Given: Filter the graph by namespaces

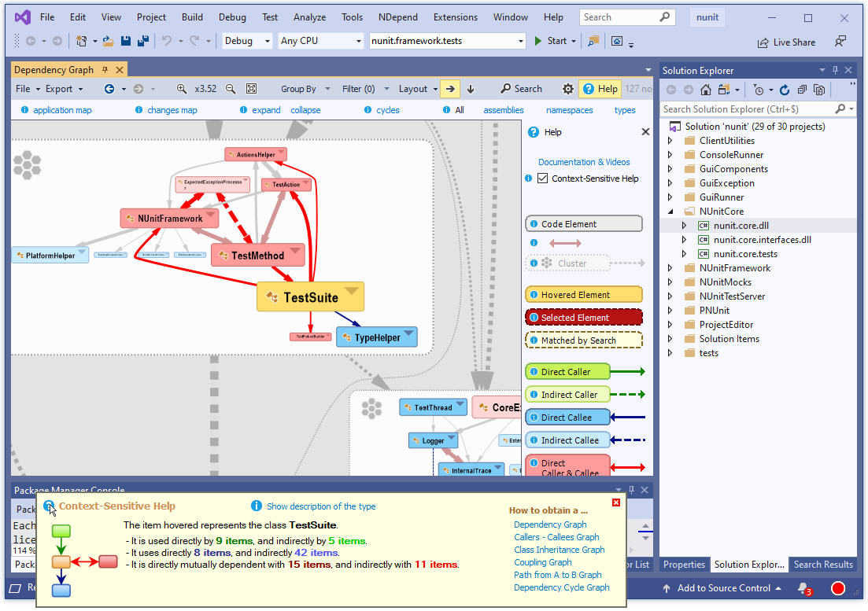Looking at the screenshot, I should (x=569, y=110).
